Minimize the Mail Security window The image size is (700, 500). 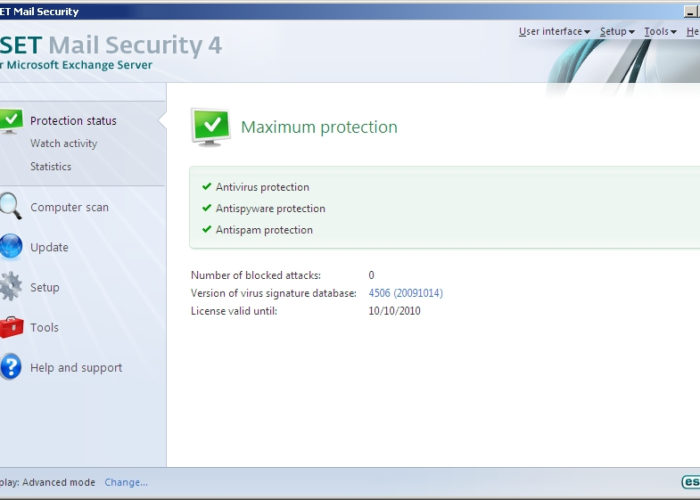point(690,12)
